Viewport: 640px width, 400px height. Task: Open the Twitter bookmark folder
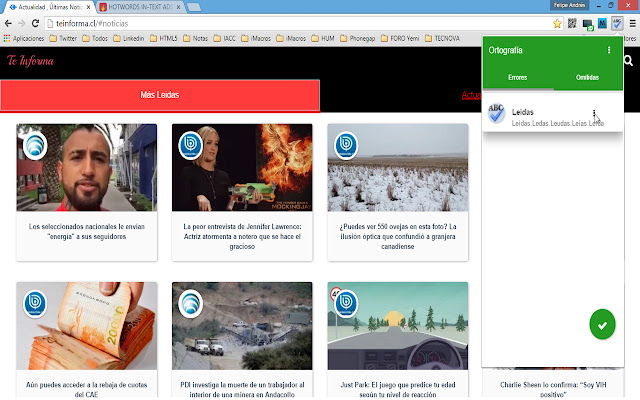63,38
